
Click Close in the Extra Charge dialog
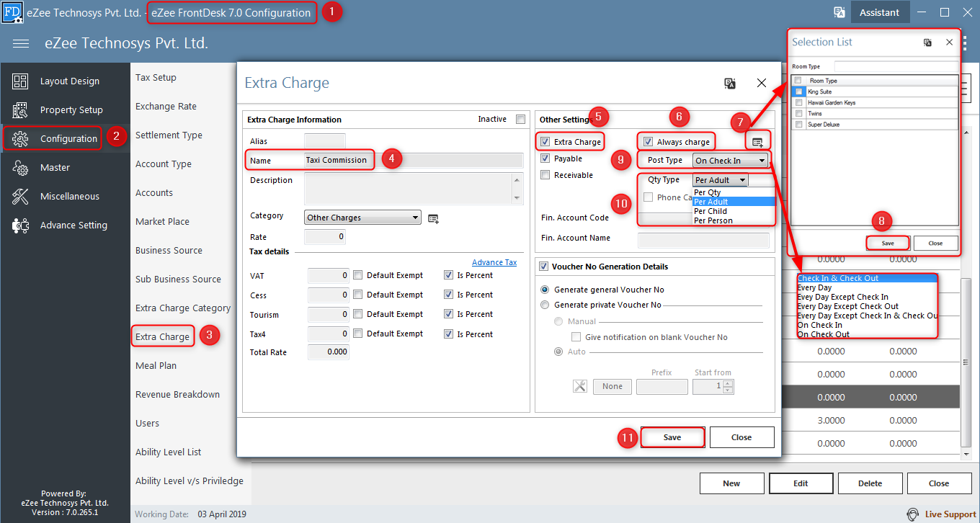pyautogui.click(x=741, y=437)
